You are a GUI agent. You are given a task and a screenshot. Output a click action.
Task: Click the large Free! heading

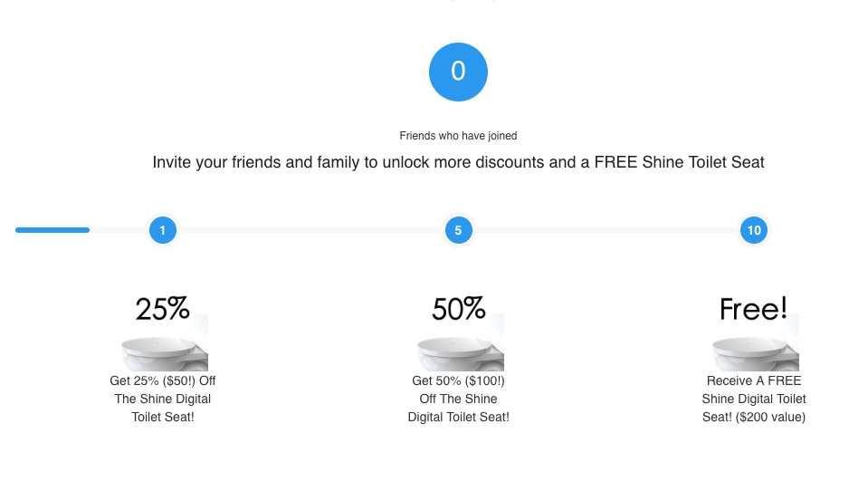(x=753, y=309)
